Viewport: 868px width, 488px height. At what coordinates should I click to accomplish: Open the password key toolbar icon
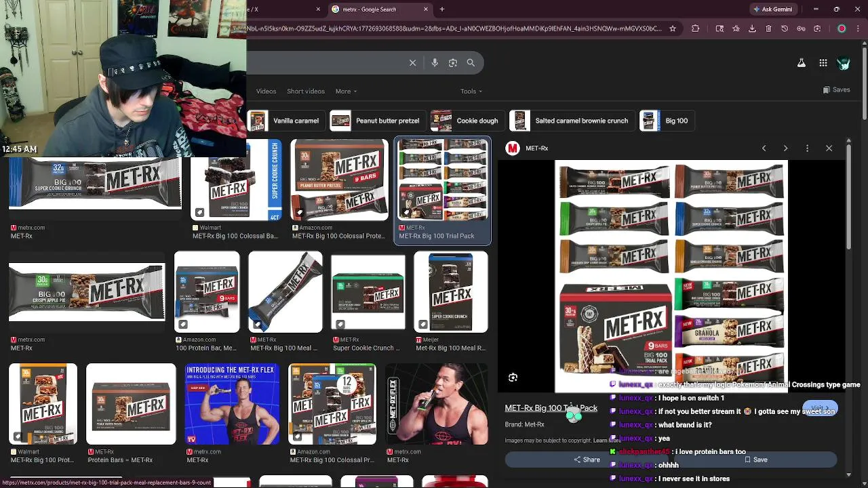click(x=801, y=28)
